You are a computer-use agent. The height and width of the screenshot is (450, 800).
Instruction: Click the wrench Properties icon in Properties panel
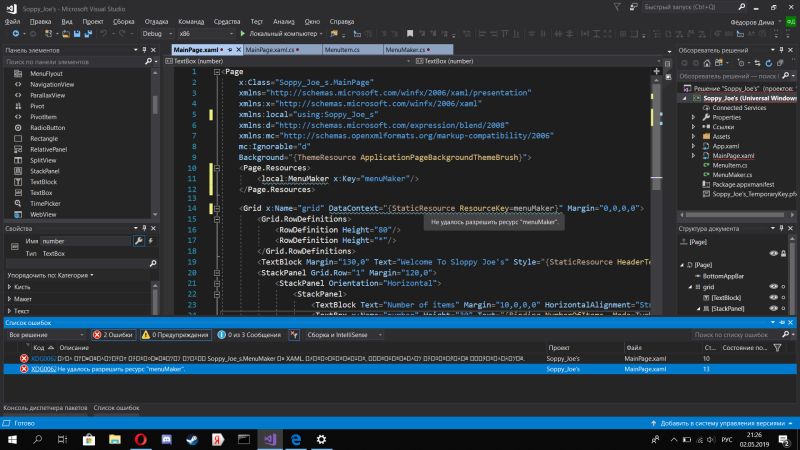[138, 241]
